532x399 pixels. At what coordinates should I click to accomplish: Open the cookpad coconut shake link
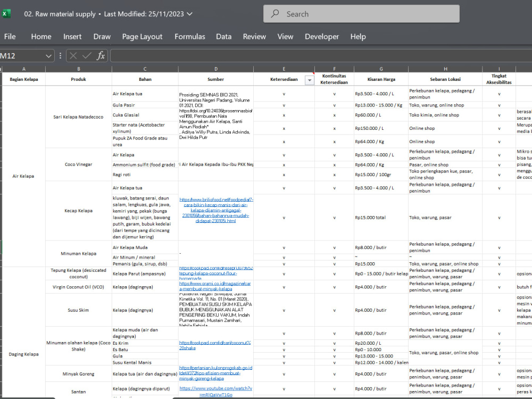coord(215,345)
